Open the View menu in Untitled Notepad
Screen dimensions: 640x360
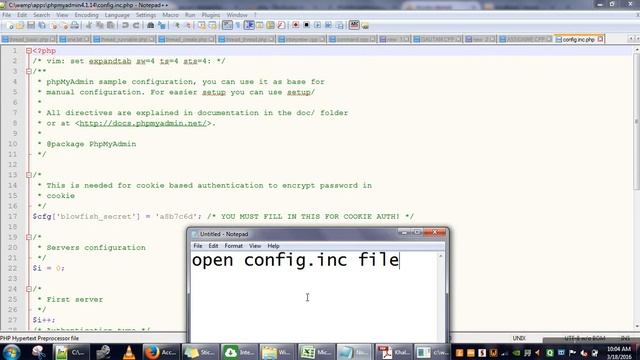pyautogui.click(x=255, y=246)
